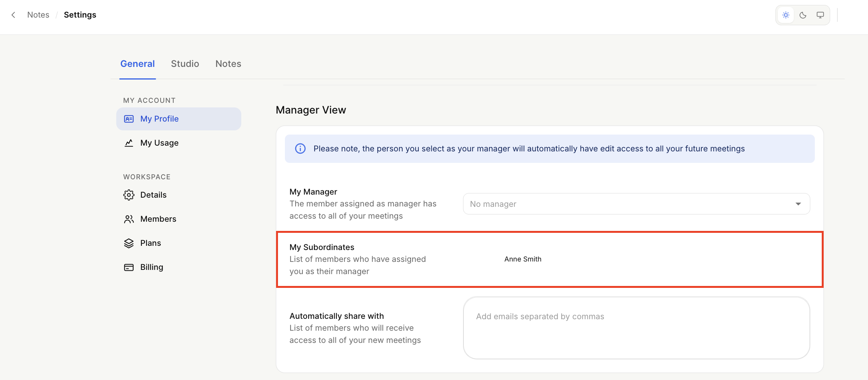
Task: Switch to the Notes tab
Action: (x=228, y=64)
